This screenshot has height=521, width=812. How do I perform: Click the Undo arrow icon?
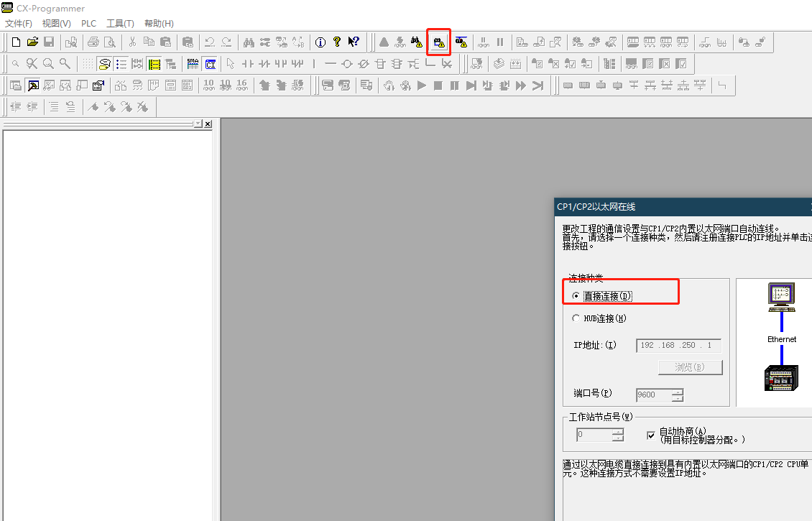pos(210,42)
